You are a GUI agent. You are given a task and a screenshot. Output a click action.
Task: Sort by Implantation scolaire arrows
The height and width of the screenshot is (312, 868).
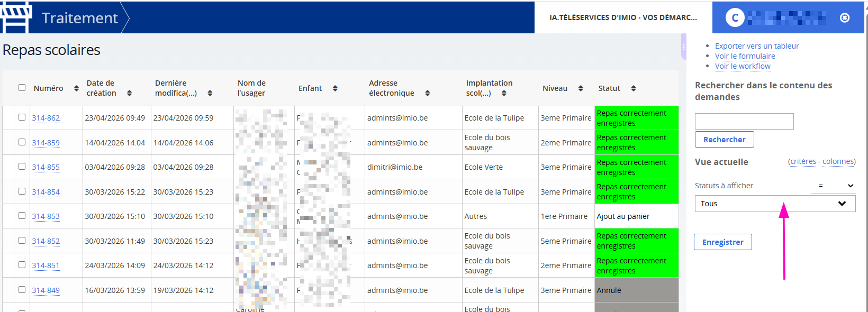click(504, 93)
